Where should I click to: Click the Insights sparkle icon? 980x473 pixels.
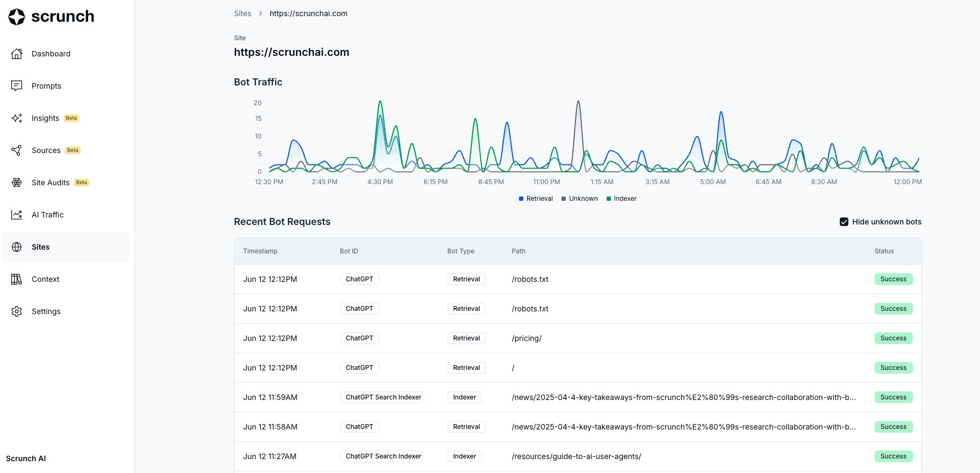(x=17, y=118)
